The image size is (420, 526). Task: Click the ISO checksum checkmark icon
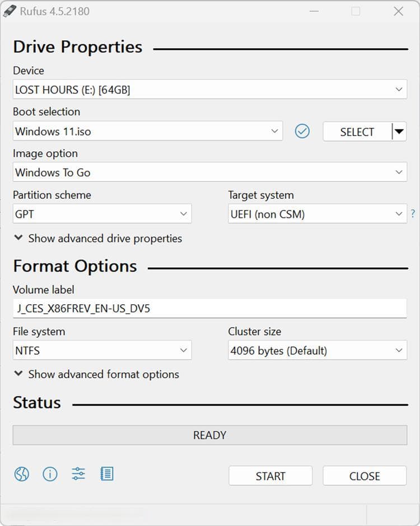tap(302, 131)
